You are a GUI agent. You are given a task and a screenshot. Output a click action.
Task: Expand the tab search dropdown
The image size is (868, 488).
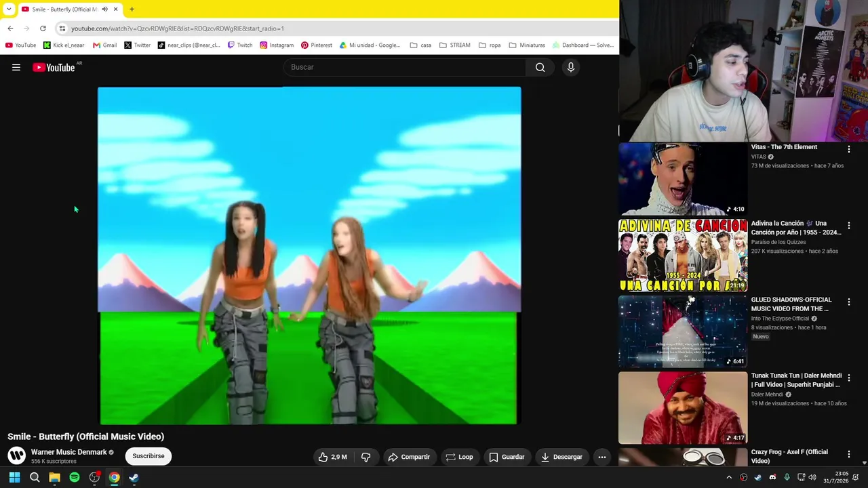[9, 9]
